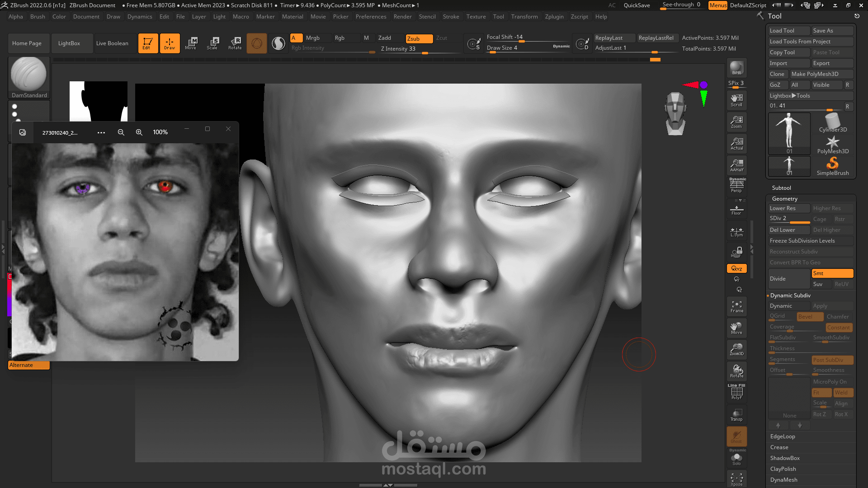Click the Frame icon to fit the model

tap(736, 306)
